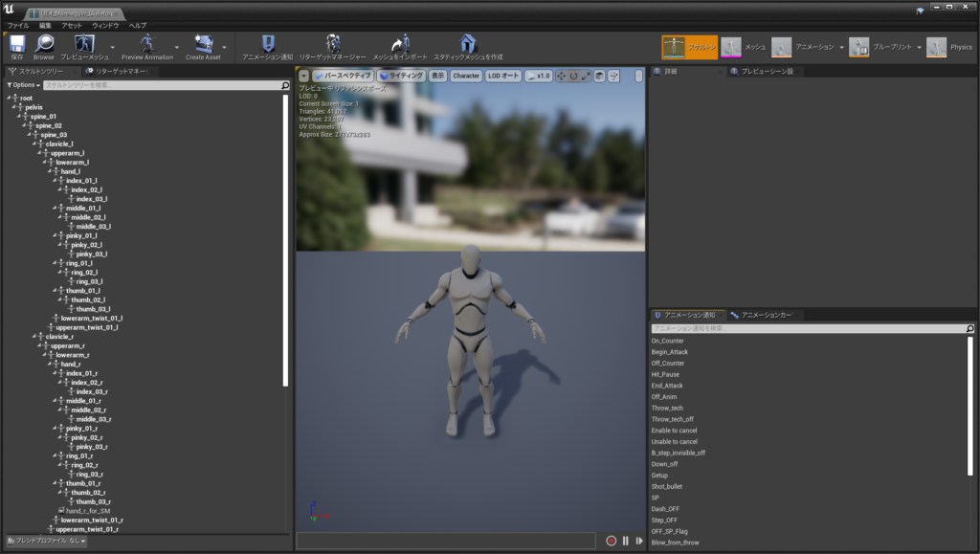
Task: Switch to アニメーション editor mode
Action: pos(803,47)
